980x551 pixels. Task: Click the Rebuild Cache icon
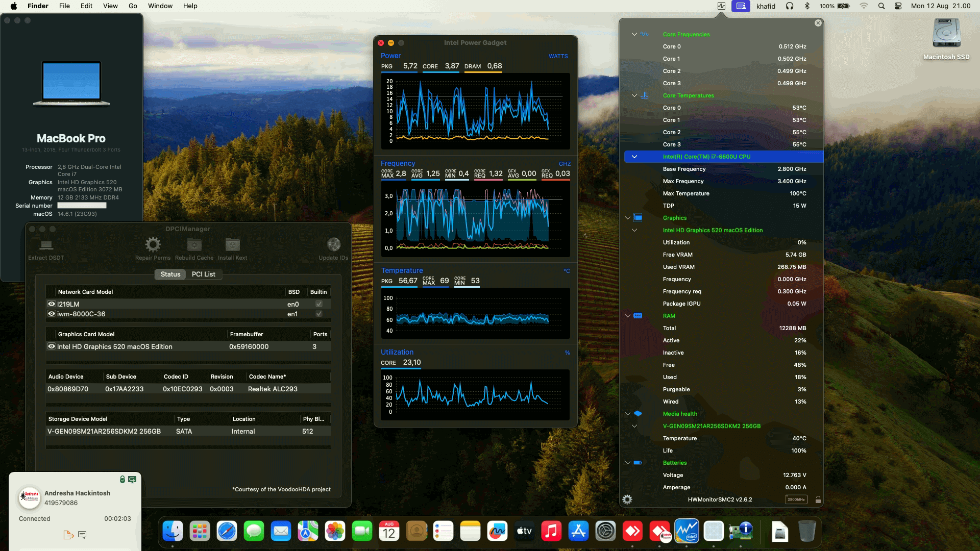(x=194, y=245)
